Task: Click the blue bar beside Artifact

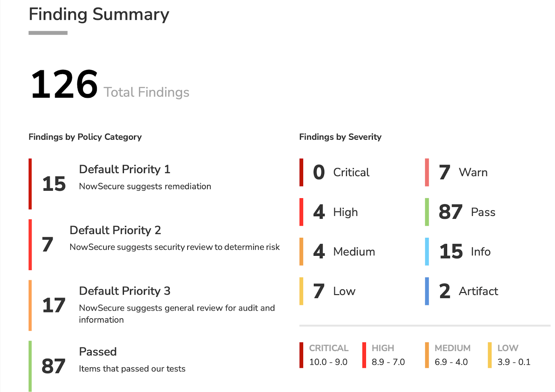Action: [427, 291]
